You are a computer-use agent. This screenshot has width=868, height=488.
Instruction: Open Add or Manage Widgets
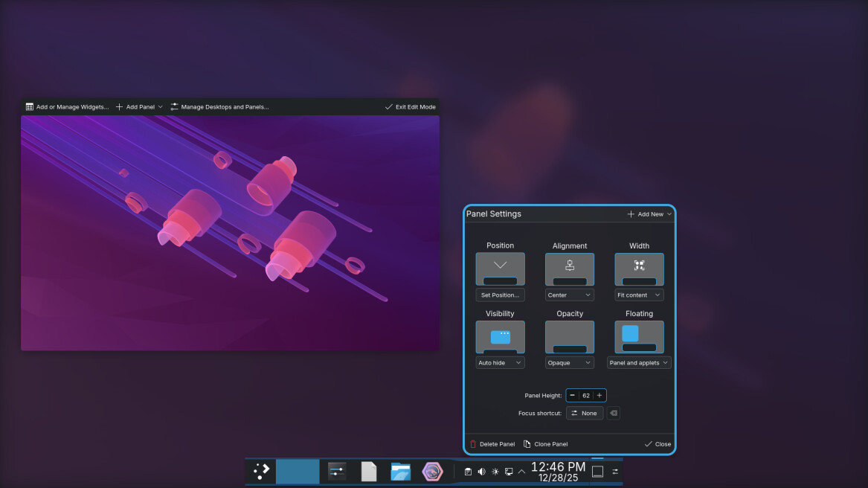67,107
